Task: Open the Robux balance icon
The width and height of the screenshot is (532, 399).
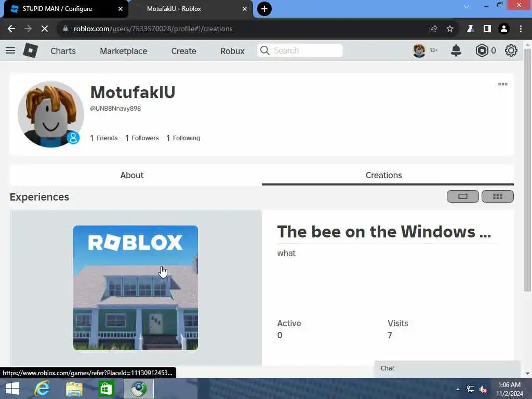Action: [482, 50]
